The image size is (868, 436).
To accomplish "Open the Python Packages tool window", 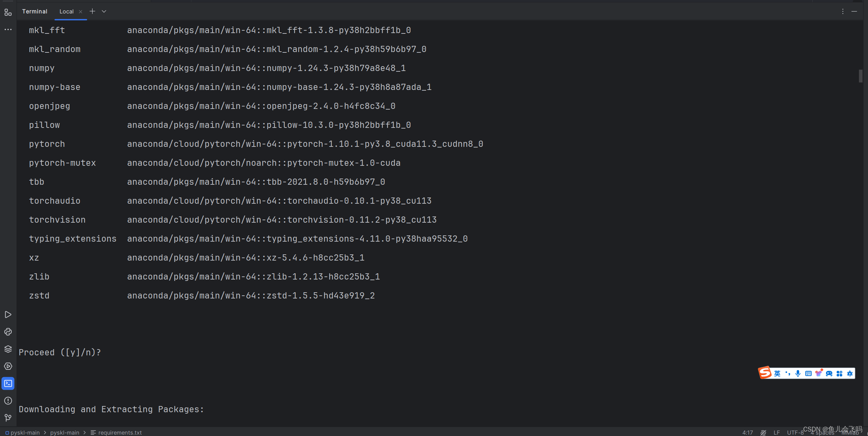I will 8,332.
